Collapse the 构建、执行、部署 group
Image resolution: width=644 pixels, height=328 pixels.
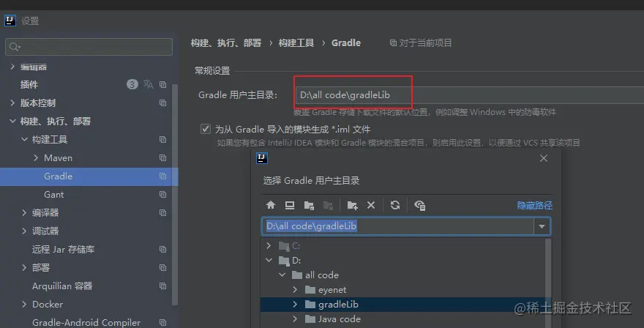(12, 121)
